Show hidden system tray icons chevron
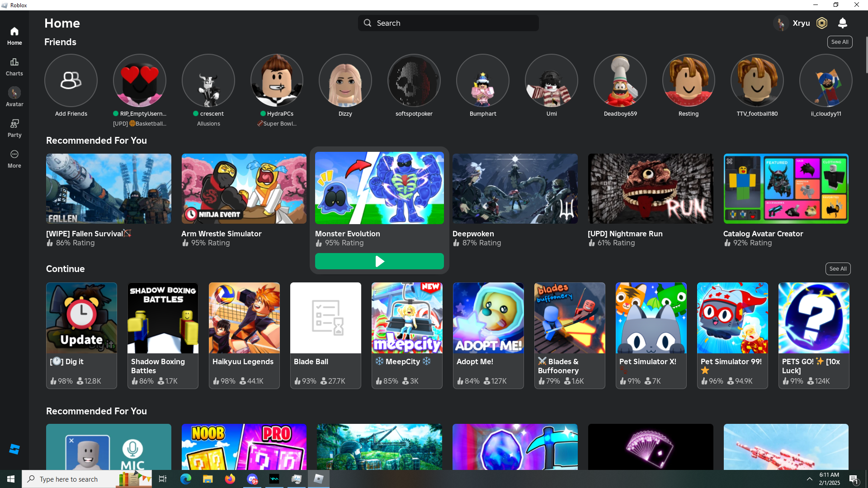Viewport: 868px width, 488px height. pos(809,479)
